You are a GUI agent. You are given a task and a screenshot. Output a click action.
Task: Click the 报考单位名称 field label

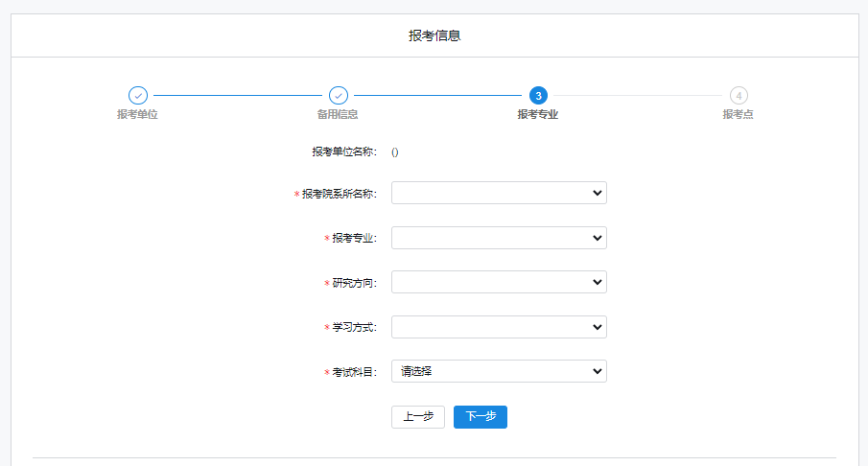343,151
